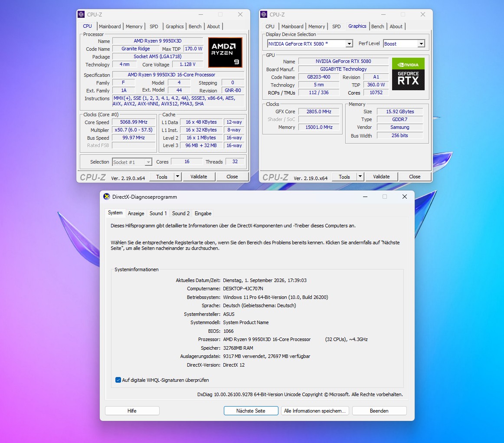Click the CPU-Z app icon in right window title bar

264,14
